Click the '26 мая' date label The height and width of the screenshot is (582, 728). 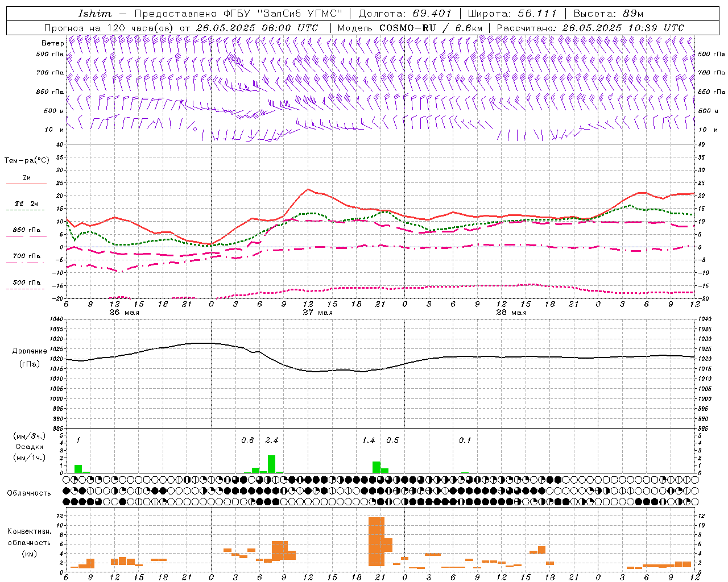(124, 313)
